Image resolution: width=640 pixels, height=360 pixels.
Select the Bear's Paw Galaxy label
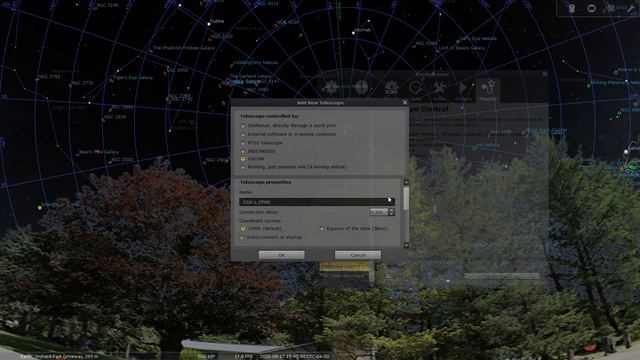[x=98, y=152]
